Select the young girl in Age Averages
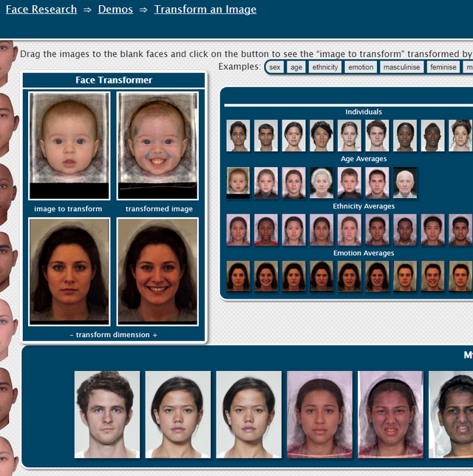The width and height of the screenshot is (473, 476). [x=266, y=183]
